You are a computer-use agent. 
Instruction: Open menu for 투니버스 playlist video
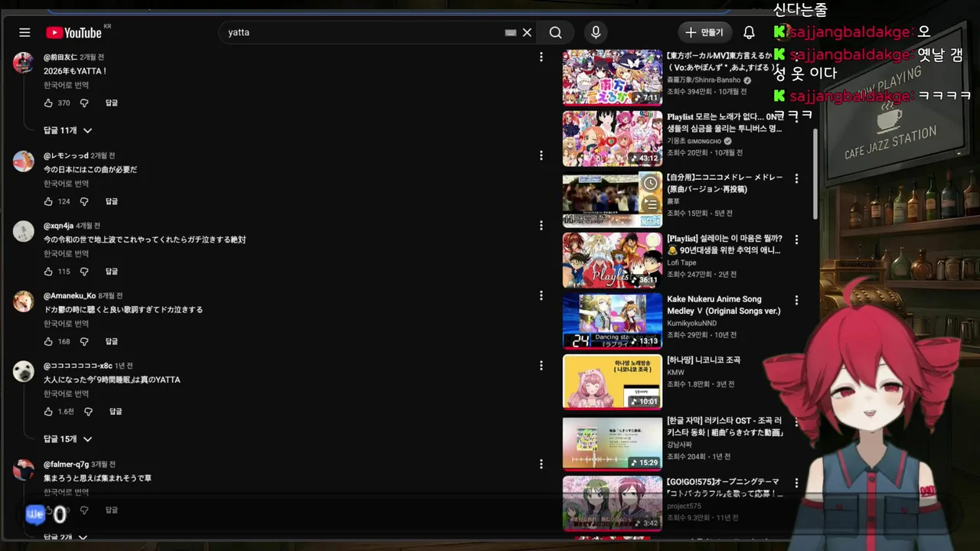[x=796, y=118]
